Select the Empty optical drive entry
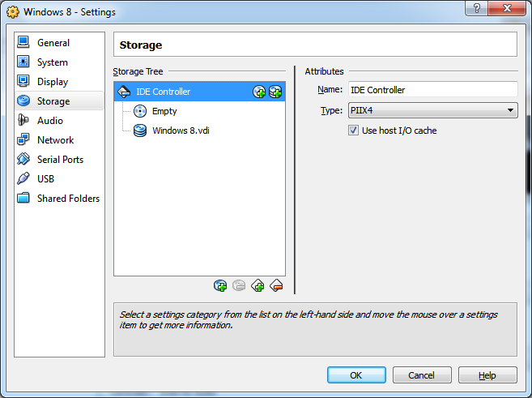The height and width of the screenshot is (398, 532). coord(164,111)
